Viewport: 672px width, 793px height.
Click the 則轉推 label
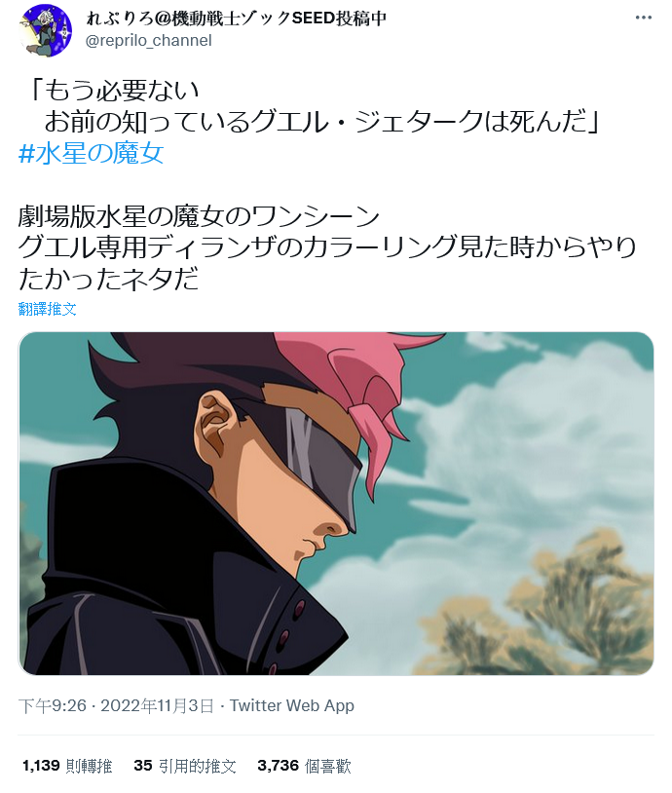(89, 766)
